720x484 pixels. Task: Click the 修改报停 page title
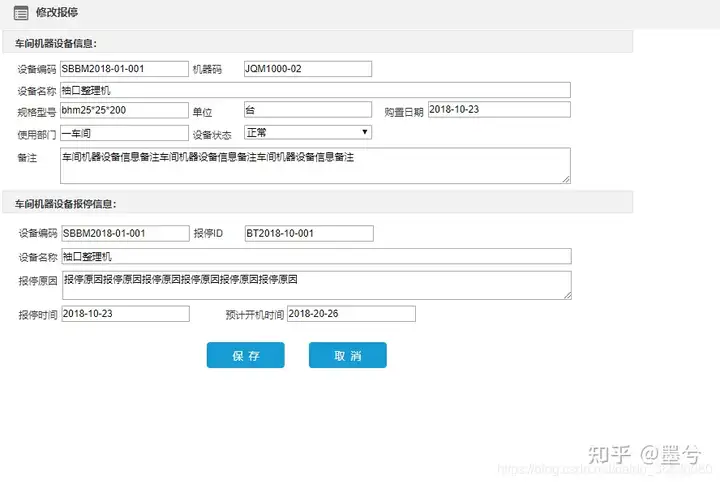(x=57, y=12)
